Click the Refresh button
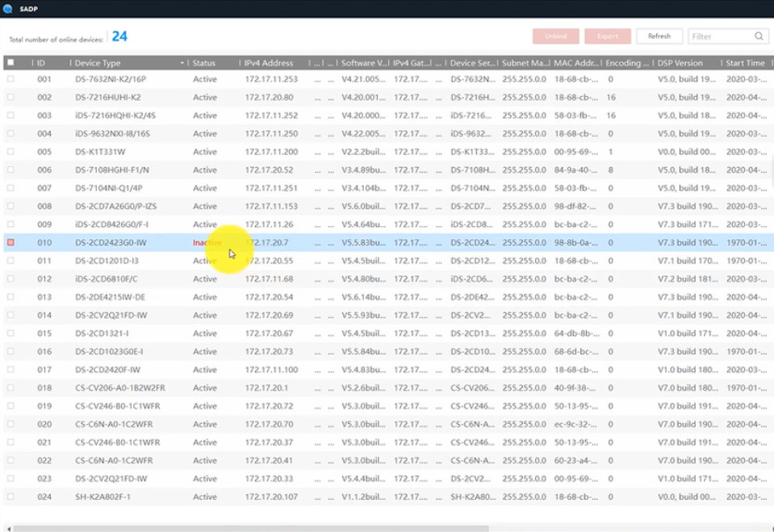774x532 pixels. pyautogui.click(x=659, y=36)
